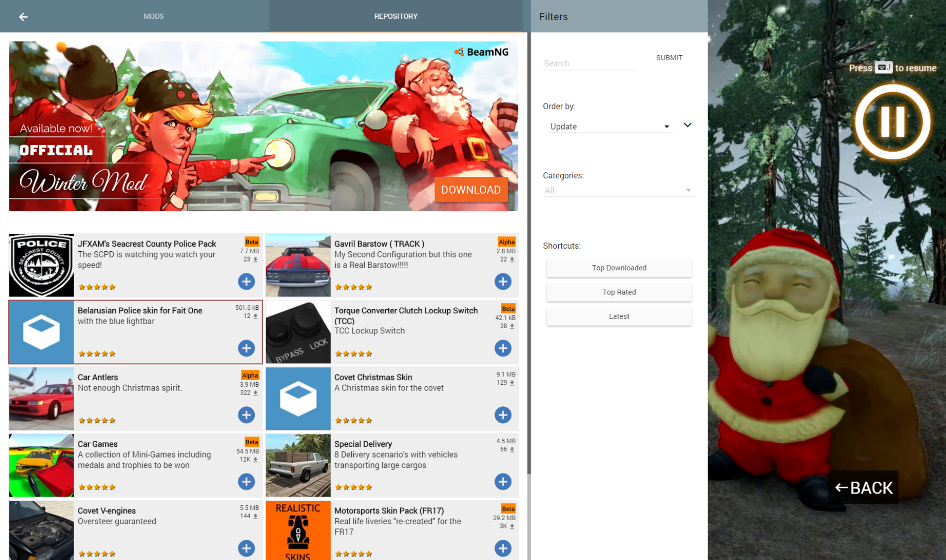The height and width of the screenshot is (560, 946).
Task: Add the Car Antlers mod
Action: click(x=246, y=415)
